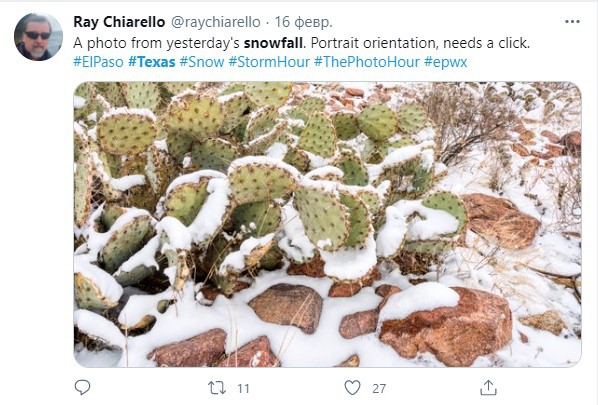Click Ray Chiarello's profile avatar
The width and height of the screenshot is (598, 405).
(x=38, y=37)
